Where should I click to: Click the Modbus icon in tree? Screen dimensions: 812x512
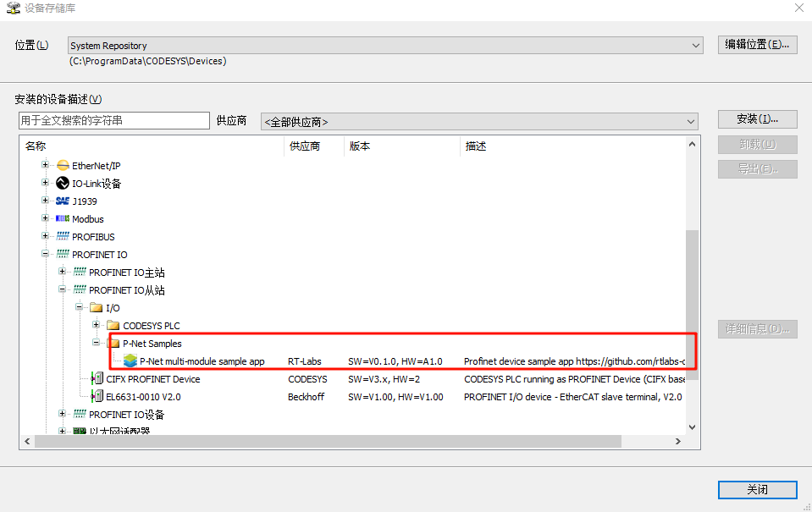pyautogui.click(x=63, y=219)
